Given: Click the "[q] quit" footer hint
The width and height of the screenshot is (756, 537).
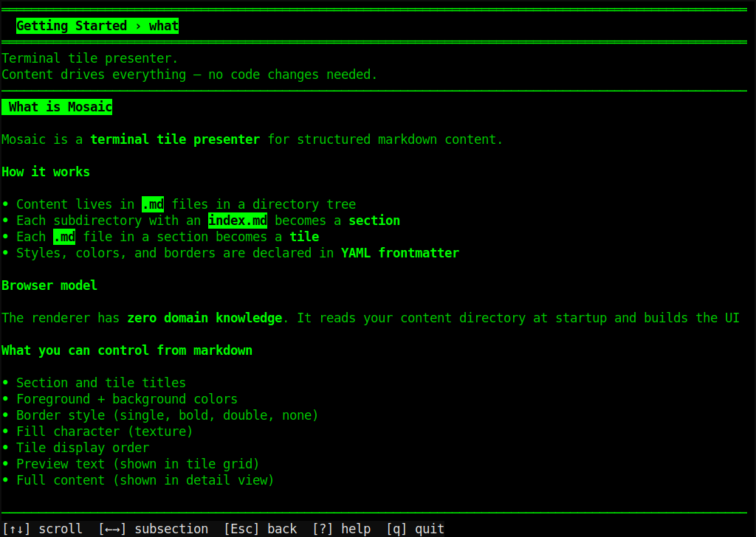Looking at the screenshot, I should click(415, 529).
